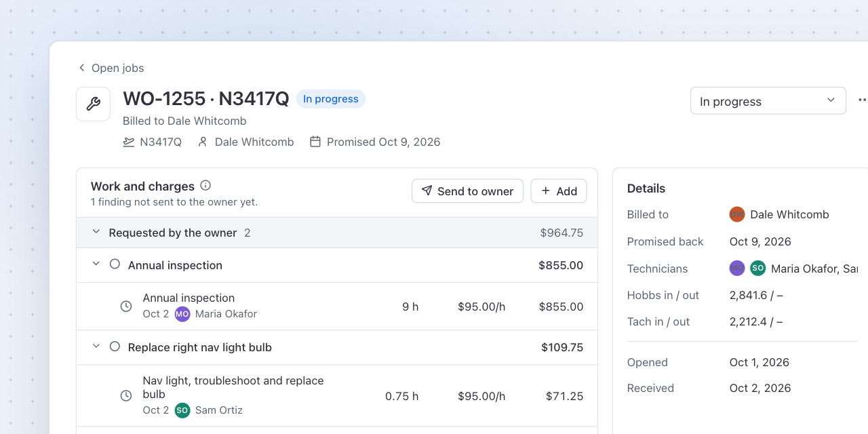Click the person icon beside Dale Whitcomb
This screenshot has width=868, height=434.
pos(203,142)
